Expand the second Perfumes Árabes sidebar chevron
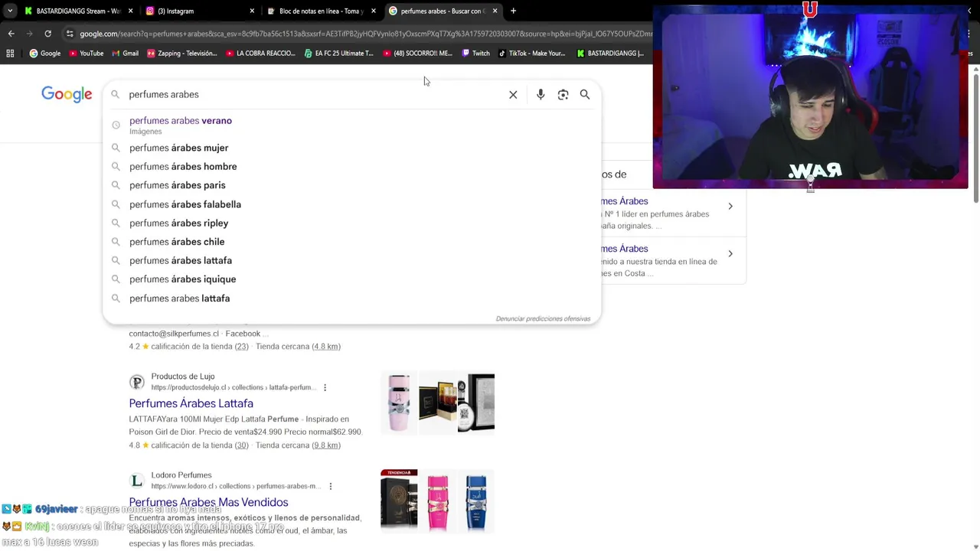Image resolution: width=980 pixels, height=551 pixels. 730,254
